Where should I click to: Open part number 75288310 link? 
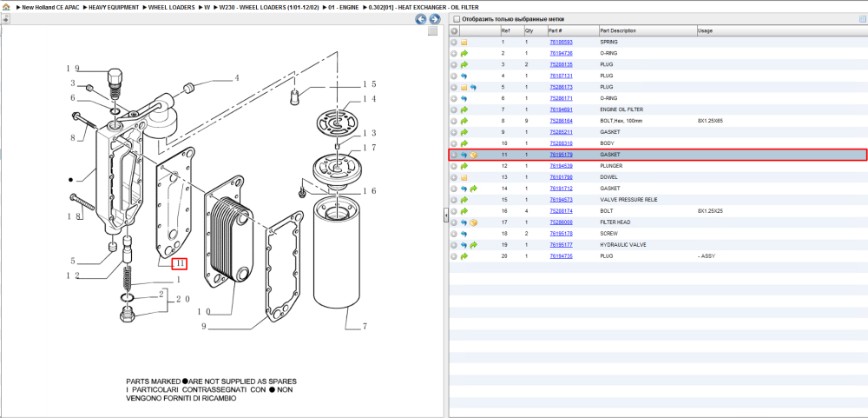[x=561, y=143]
